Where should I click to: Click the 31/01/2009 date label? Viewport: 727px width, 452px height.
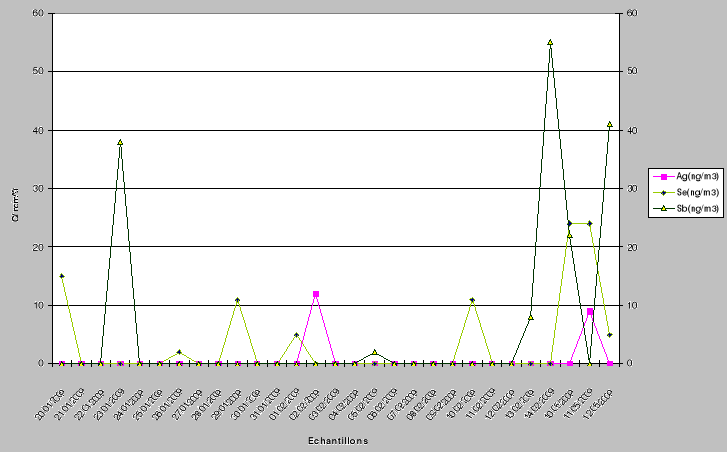click(265, 403)
